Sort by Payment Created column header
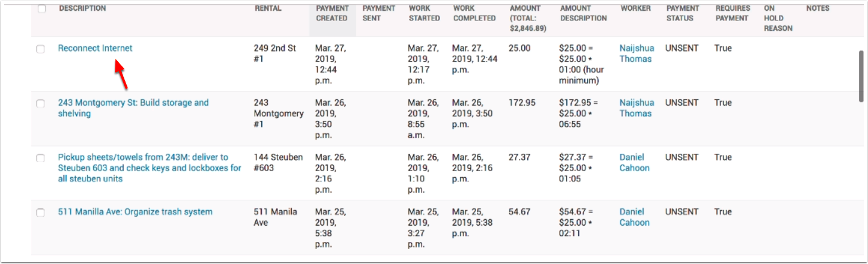 point(332,13)
